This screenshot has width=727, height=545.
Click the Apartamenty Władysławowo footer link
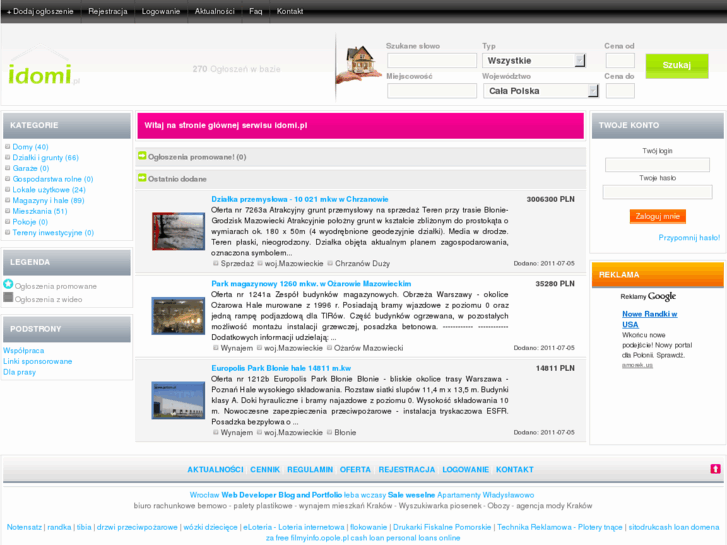click(485, 495)
